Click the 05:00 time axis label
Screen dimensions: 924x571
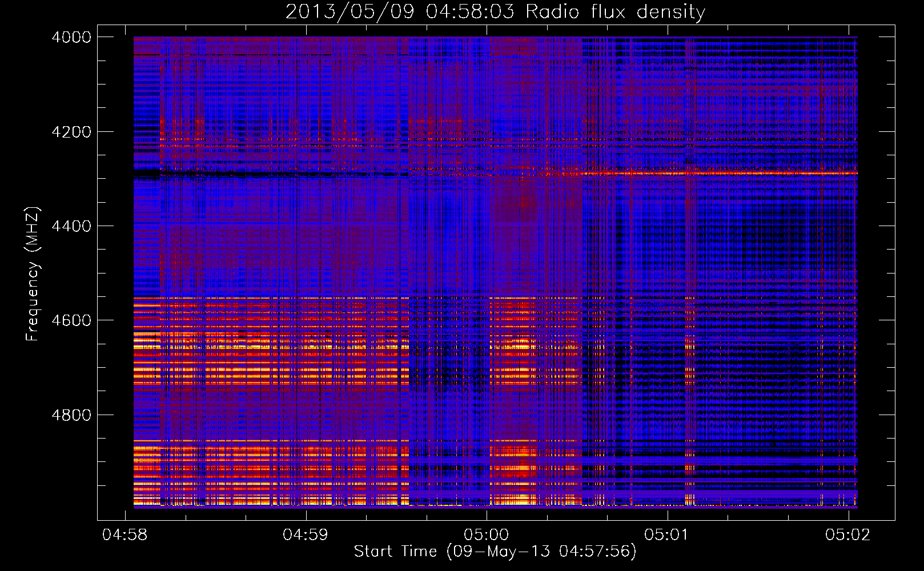[x=486, y=535]
